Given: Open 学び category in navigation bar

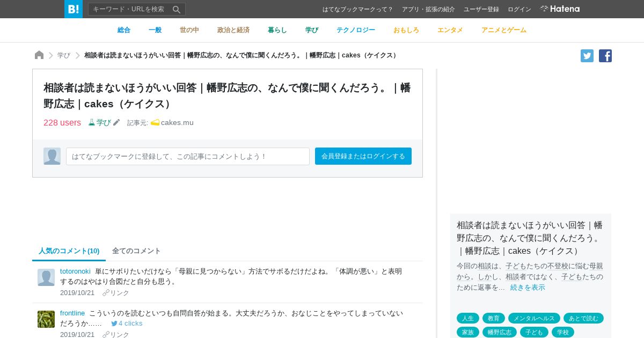Looking at the screenshot, I should tap(312, 30).
